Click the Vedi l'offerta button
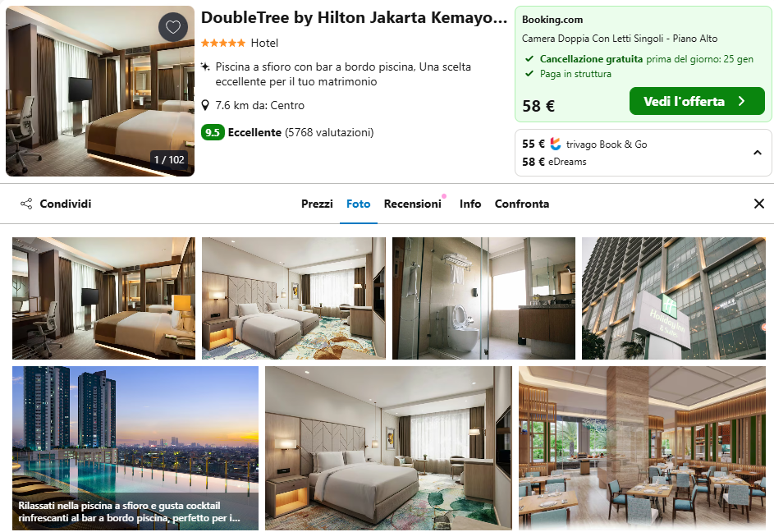This screenshot has height=532, width=774. (697, 101)
